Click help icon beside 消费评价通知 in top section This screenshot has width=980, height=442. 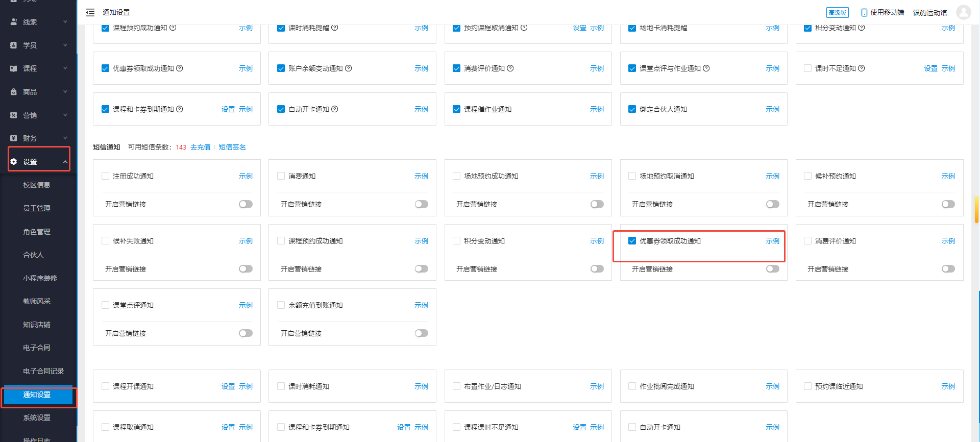coord(510,68)
